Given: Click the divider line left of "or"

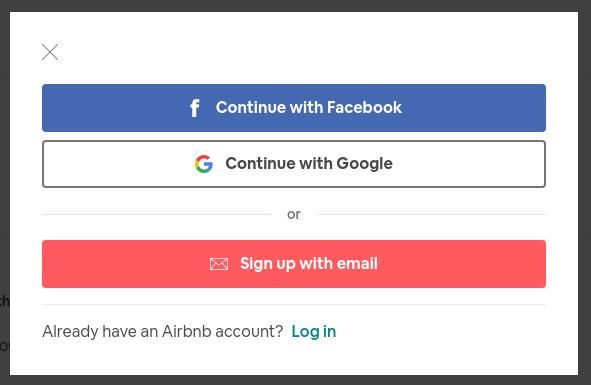Looking at the screenshot, I should [x=157, y=215].
